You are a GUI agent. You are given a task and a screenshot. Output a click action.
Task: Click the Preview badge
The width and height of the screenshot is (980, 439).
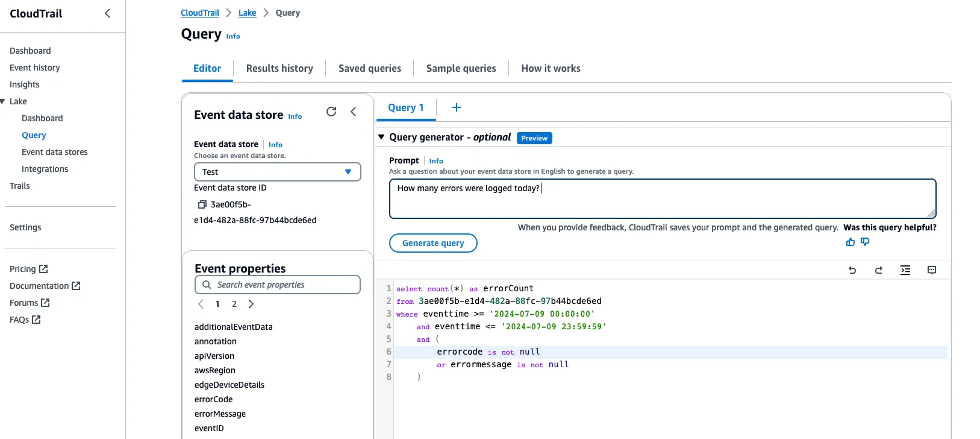pos(534,138)
